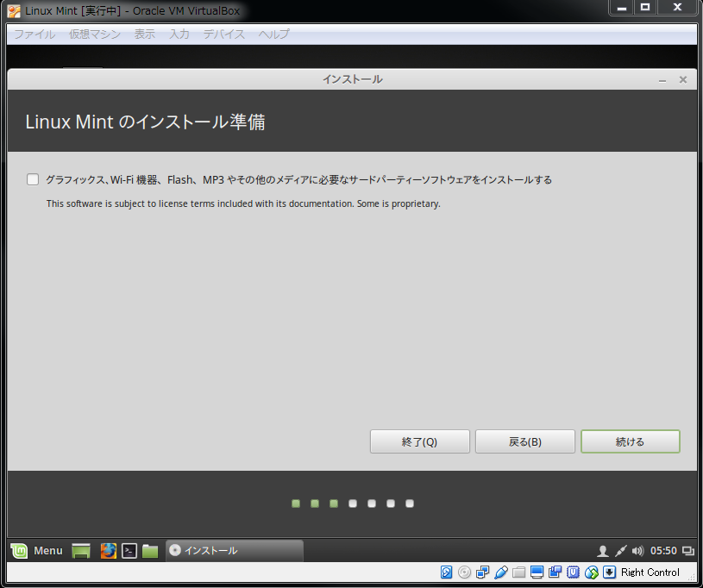This screenshot has width=703, height=588.
Task: Launch Firefox from the Mint panel
Action: (x=108, y=551)
